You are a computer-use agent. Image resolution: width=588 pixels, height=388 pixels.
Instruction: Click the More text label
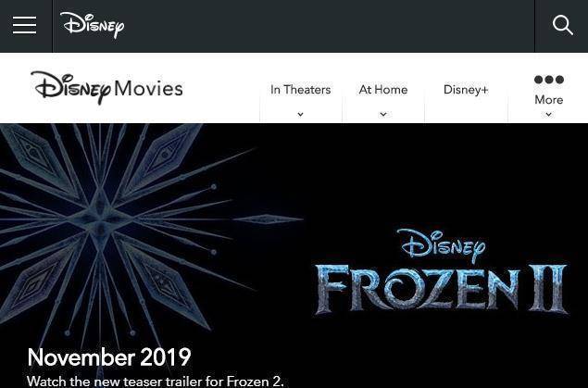[x=548, y=100]
